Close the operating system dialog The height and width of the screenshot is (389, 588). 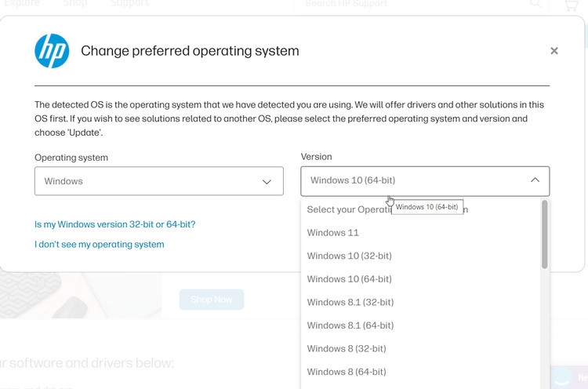pyautogui.click(x=554, y=51)
